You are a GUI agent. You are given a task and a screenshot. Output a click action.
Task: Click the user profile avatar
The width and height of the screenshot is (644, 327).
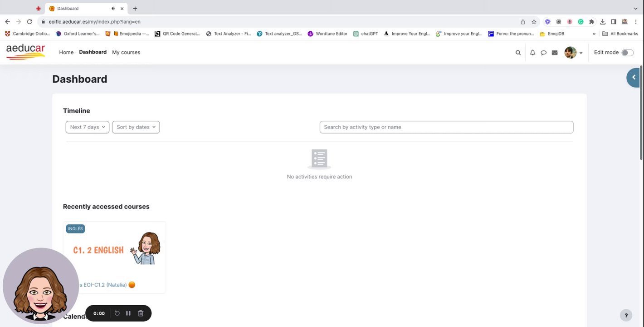pos(570,52)
